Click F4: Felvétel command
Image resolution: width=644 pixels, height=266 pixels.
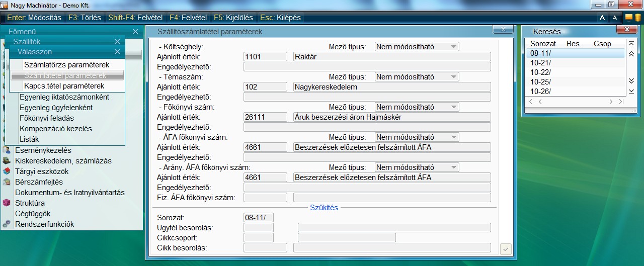(x=188, y=18)
